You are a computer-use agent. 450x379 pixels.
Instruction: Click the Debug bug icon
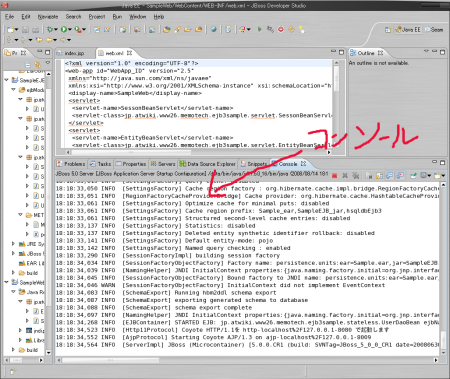pyautogui.click(x=50, y=29)
